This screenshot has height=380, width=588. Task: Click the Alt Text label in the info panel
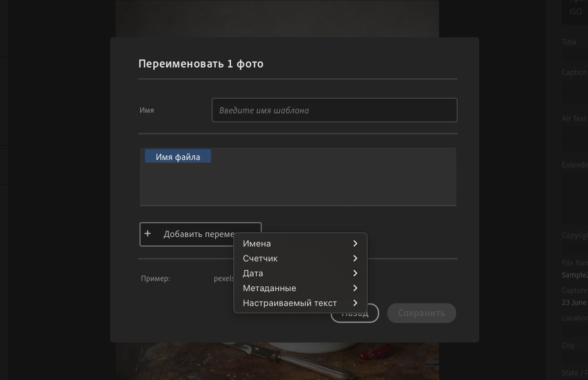(x=574, y=118)
